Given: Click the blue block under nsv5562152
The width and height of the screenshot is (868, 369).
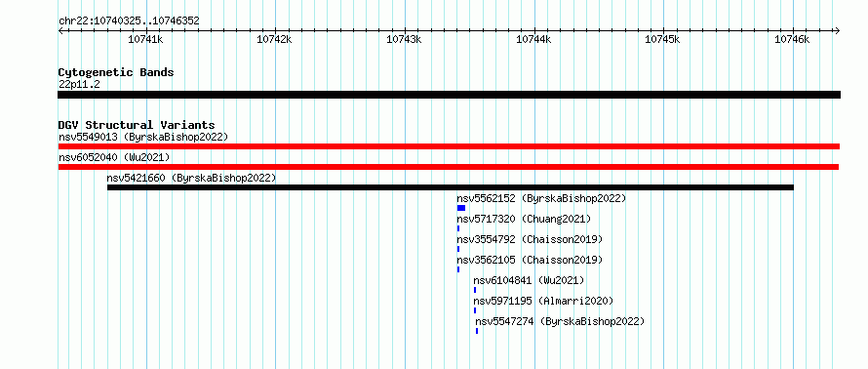Looking at the screenshot, I should 461,208.
